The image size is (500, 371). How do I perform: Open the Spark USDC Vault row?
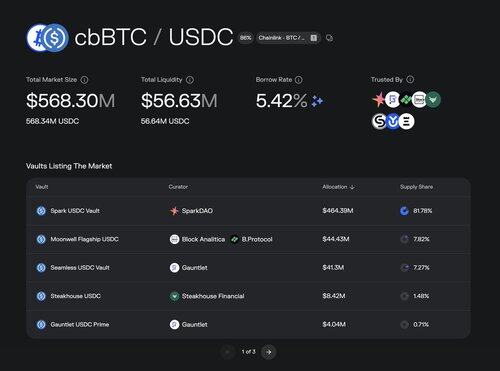point(248,211)
